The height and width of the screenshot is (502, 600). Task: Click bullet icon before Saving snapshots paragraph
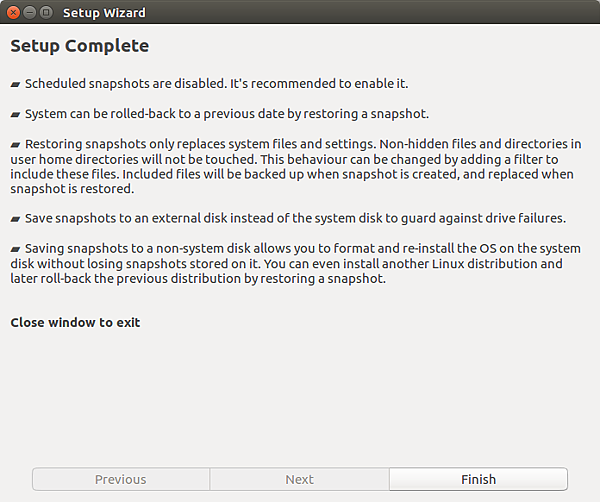(x=15, y=249)
